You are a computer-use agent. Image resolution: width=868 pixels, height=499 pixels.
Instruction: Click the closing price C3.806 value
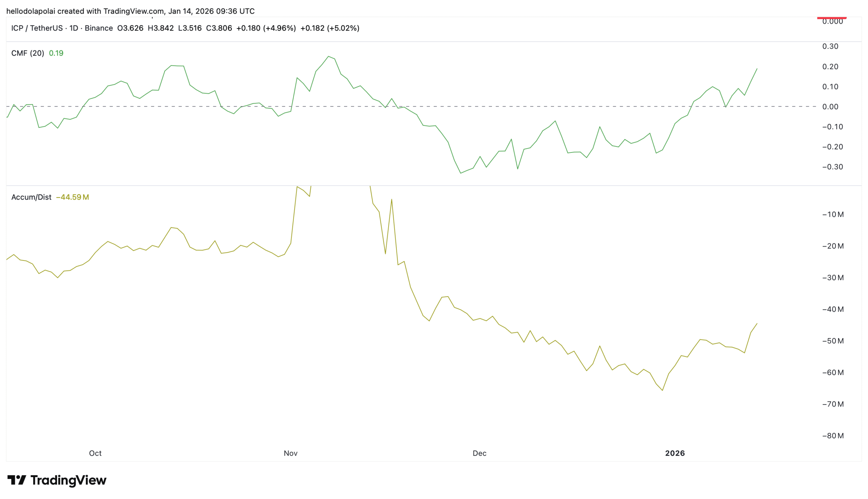click(219, 28)
